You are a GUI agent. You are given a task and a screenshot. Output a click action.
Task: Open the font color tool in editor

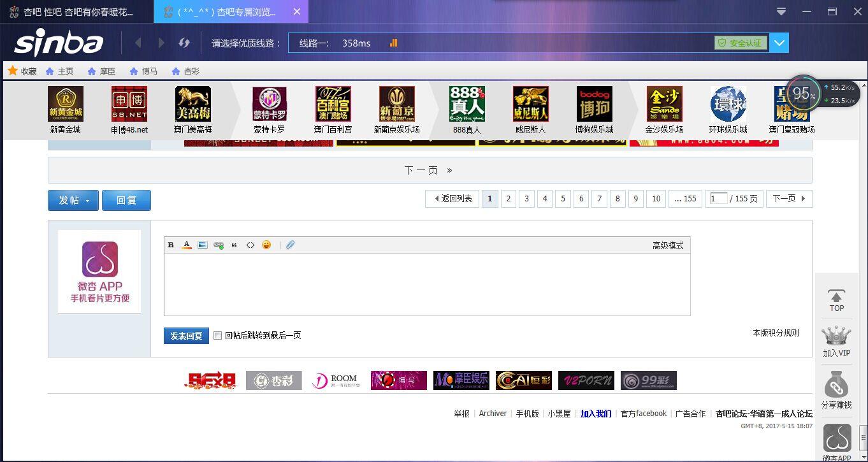click(187, 245)
